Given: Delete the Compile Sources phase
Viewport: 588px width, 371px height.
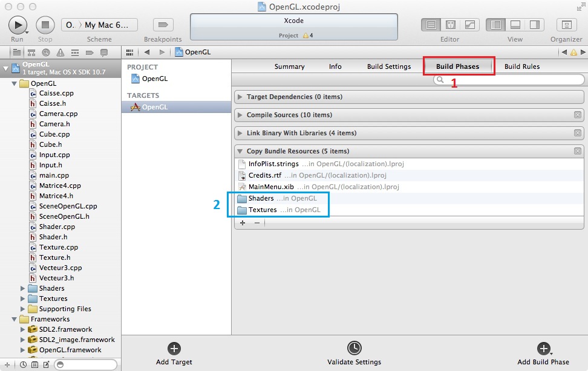Looking at the screenshot, I should [x=578, y=115].
